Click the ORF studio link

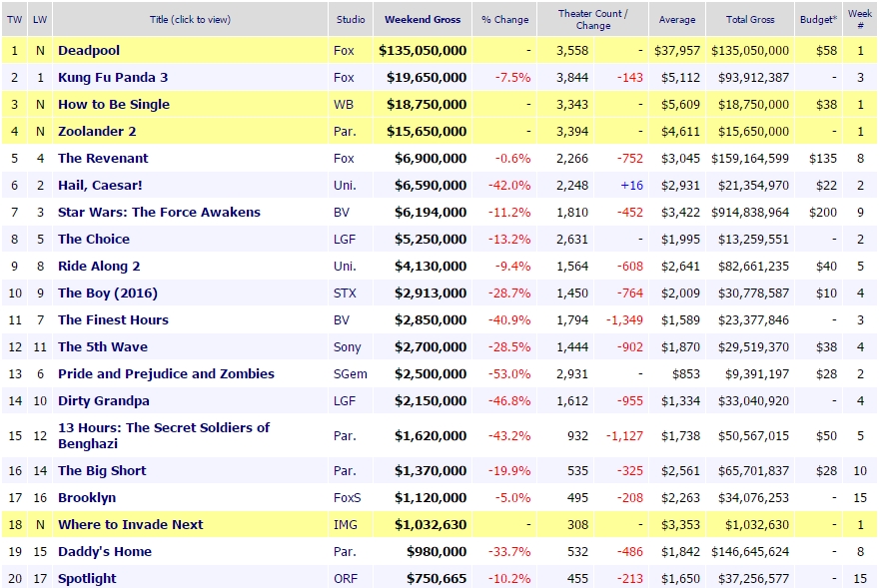click(346, 578)
